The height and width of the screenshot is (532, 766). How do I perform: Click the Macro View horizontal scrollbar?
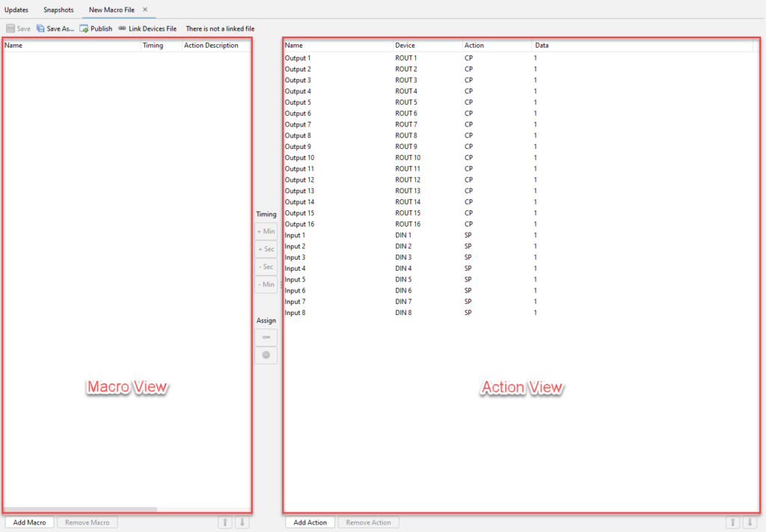click(x=80, y=510)
